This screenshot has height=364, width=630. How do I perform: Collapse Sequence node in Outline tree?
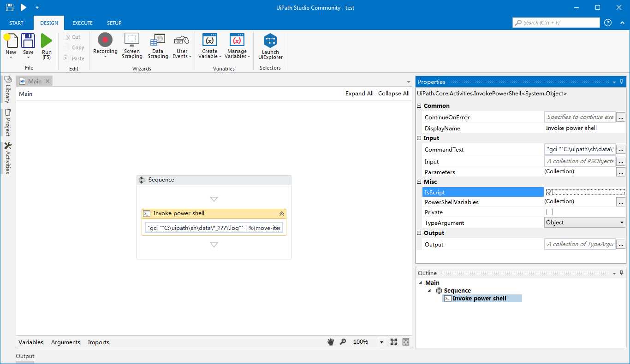pos(429,291)
